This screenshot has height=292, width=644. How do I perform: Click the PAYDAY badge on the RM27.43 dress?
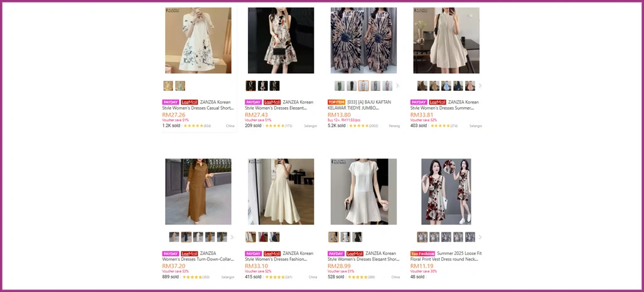click(253, 102)
